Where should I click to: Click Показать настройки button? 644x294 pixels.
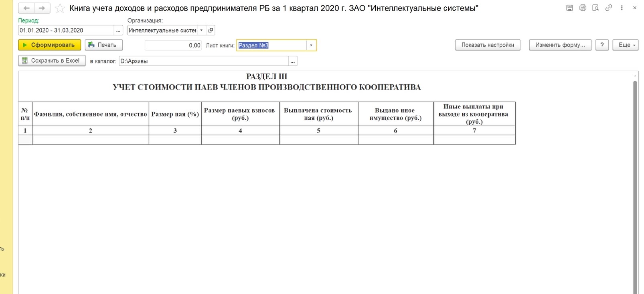pyautogui.click(x=488, y=45)
